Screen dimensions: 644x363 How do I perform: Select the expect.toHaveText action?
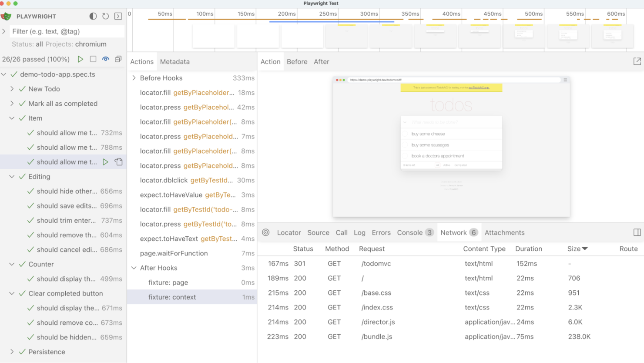pos(192,239)
